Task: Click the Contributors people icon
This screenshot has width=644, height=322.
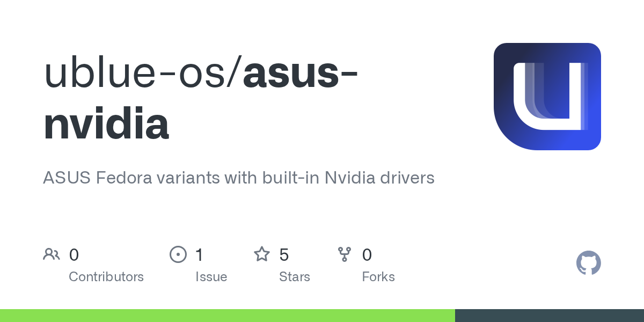Action: point(52,254)
